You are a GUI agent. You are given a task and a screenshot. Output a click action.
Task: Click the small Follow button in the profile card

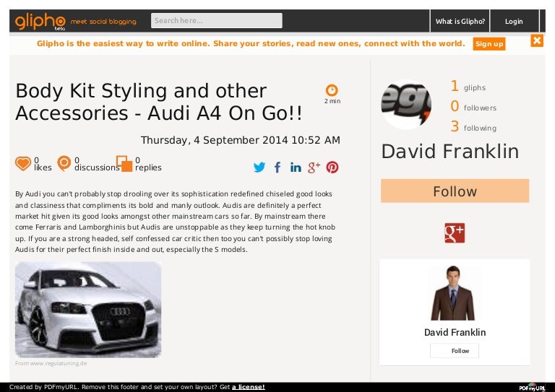coord(455,351)
